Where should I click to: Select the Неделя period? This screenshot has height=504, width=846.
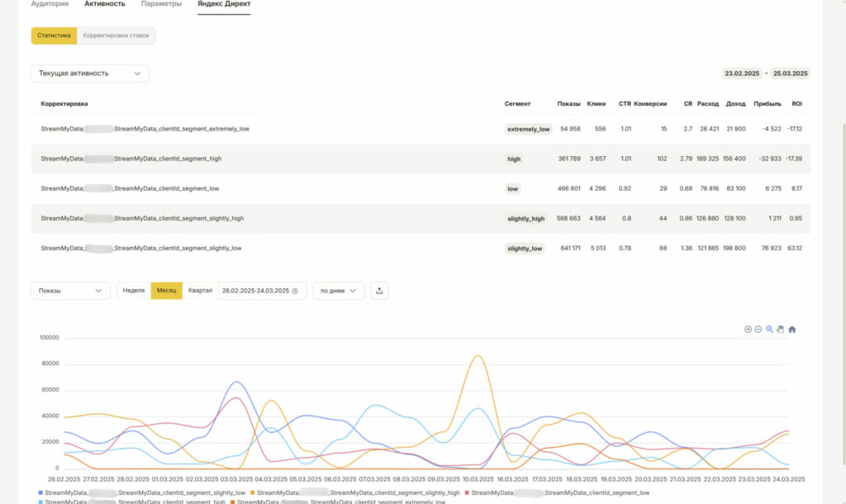(x=134, y=291)
